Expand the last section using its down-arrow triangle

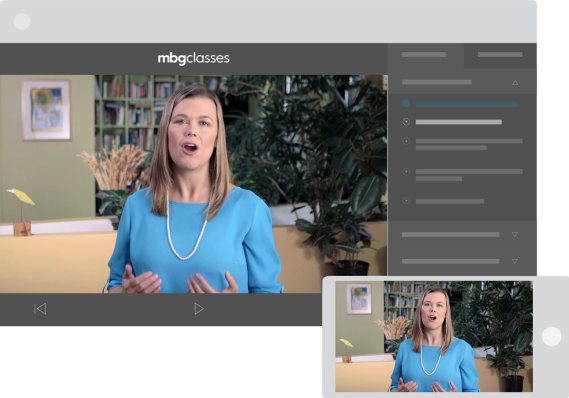[515, 261]
